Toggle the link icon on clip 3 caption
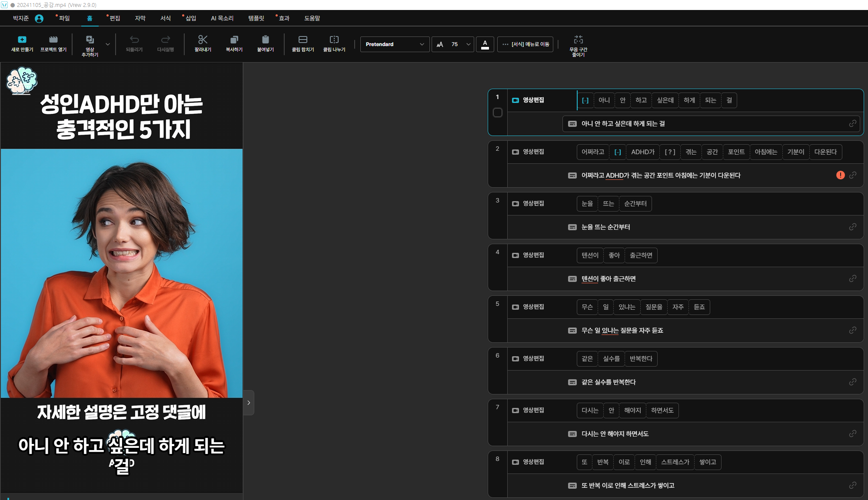Viewport: 868px width, 500px height. point(852,227)
